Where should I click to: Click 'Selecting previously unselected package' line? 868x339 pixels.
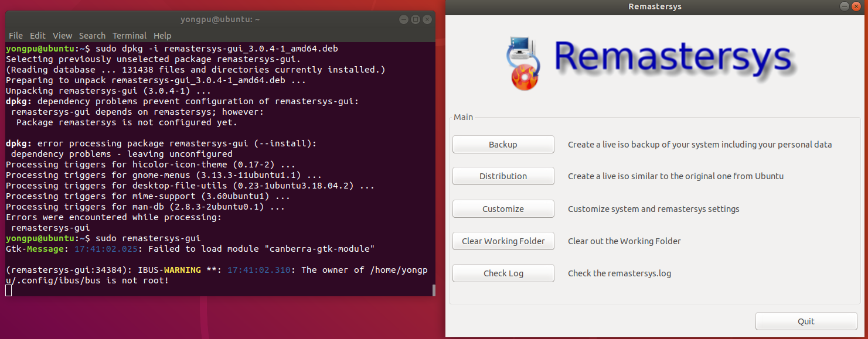pyautogui.click(x=153, y=59)
